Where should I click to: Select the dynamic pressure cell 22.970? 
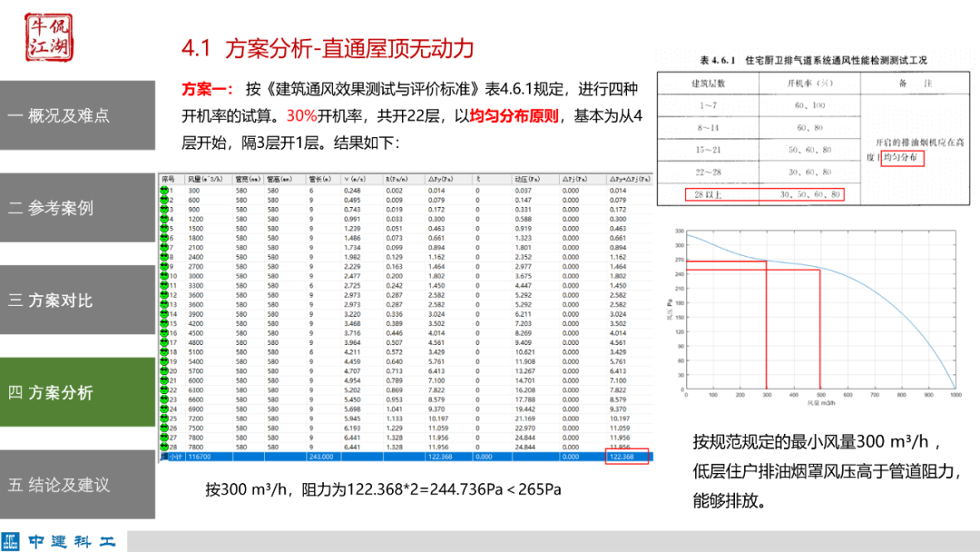click(525, 429)
